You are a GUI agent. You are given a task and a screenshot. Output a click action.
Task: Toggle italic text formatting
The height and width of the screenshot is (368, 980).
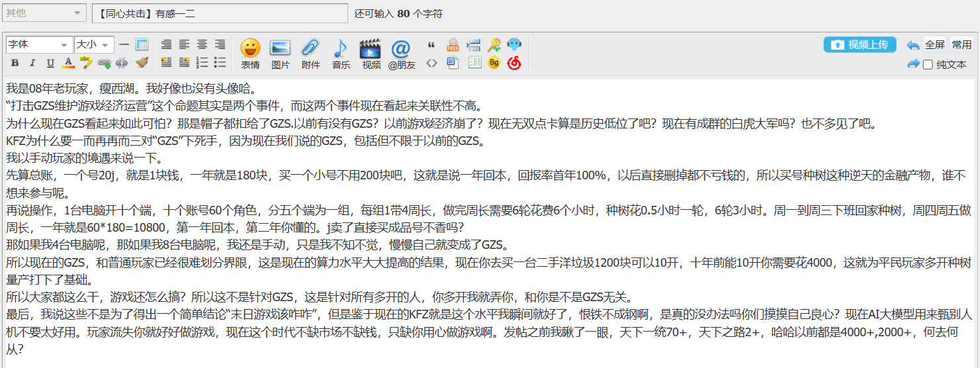[x=32, y=63]
